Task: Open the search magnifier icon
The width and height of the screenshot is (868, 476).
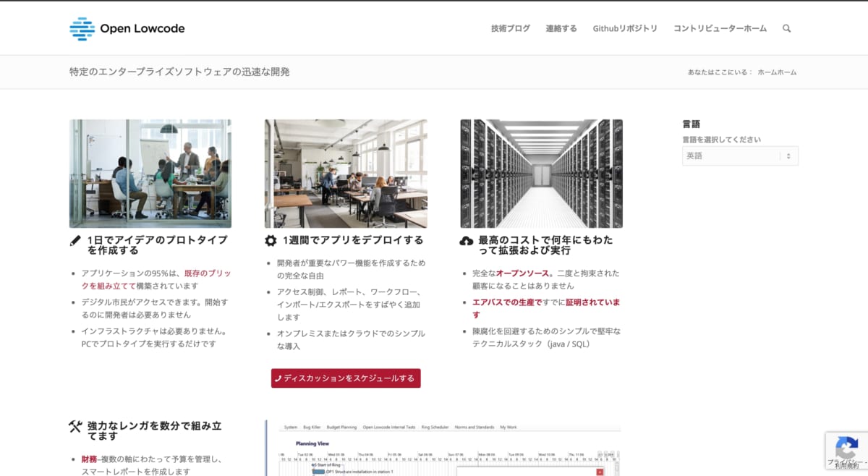Action: pos(786,28)
